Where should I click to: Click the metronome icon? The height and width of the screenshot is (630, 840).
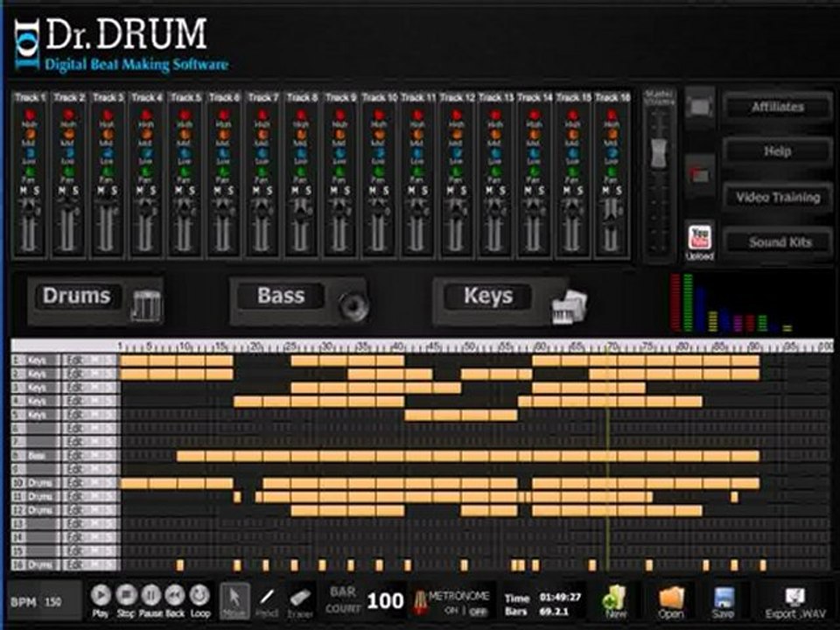coord(421,602)
